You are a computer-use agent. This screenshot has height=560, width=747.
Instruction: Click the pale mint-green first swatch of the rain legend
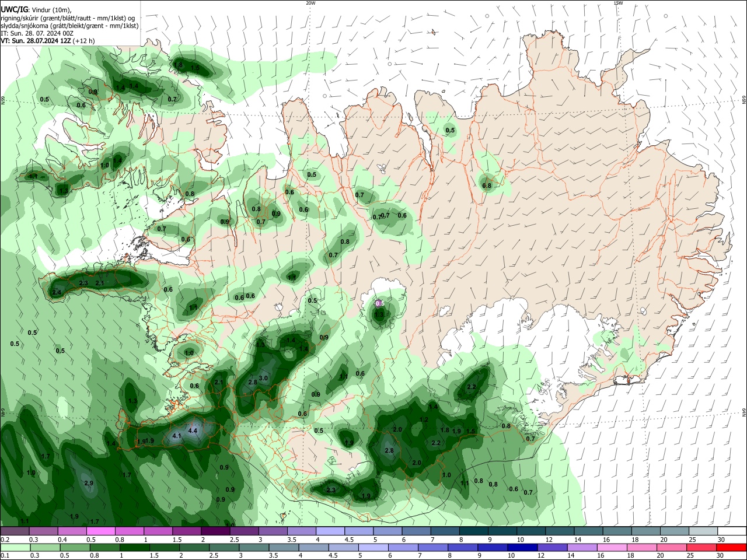click(15, 547)
